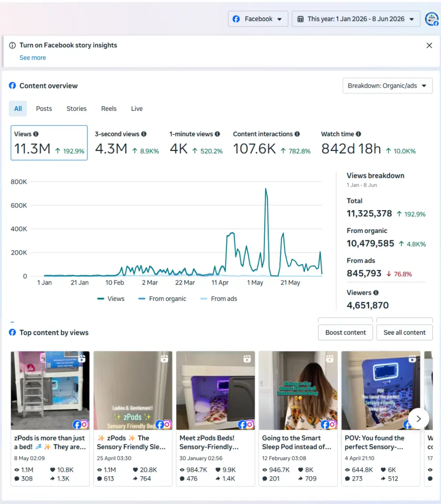Viewport: 441px width, 504px height.
Task: Click the Facebook badge on the 8 May post
Action: click(x=77, y=425)
